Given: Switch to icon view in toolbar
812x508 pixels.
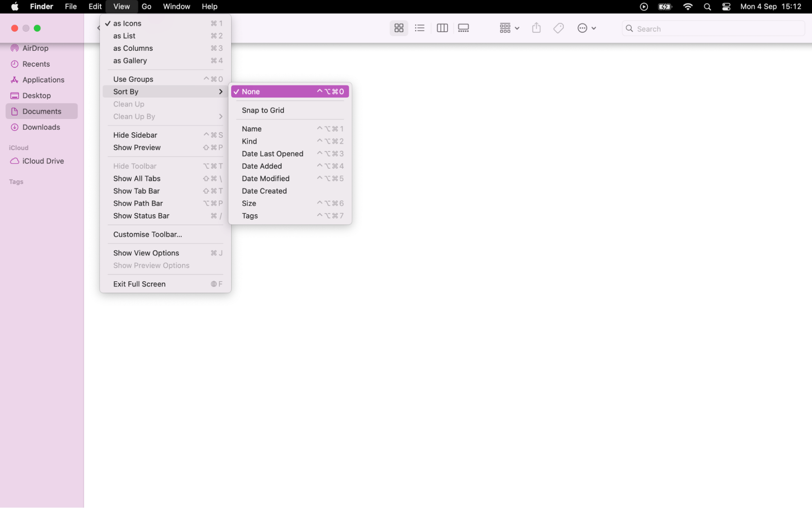Looking at the screenshot, I should pyautogui.click(x=398, y=28).
